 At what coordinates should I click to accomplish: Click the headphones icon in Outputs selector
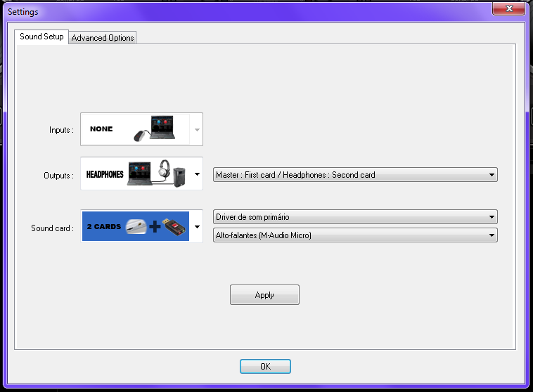coord(165,171)
